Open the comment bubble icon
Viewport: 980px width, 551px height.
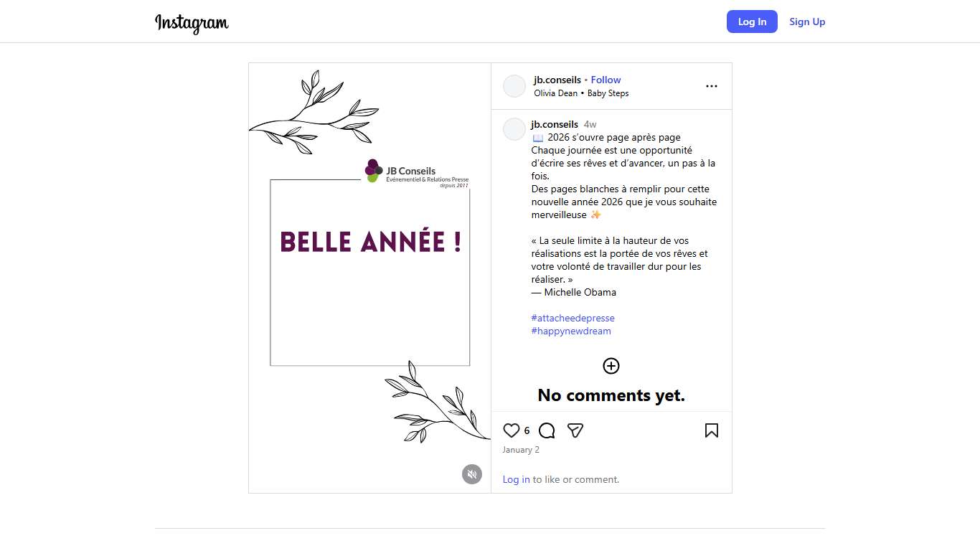(x=547, y=430)
